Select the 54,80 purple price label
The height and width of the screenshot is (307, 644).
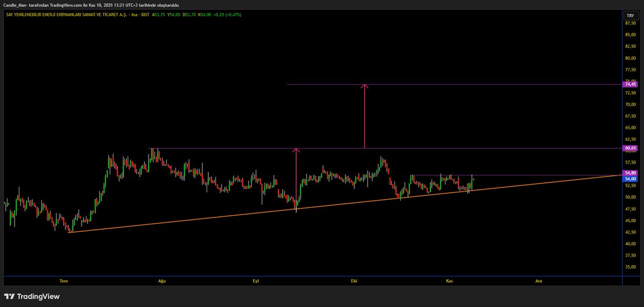click(x=630, y=173)
